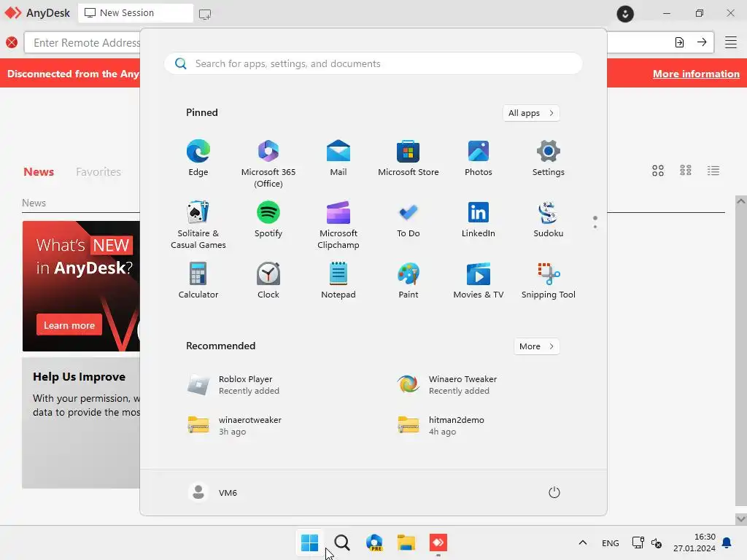This screenshot has height=560, width=747.
Task: Open the network status tray icon
Action: [638, 542]
